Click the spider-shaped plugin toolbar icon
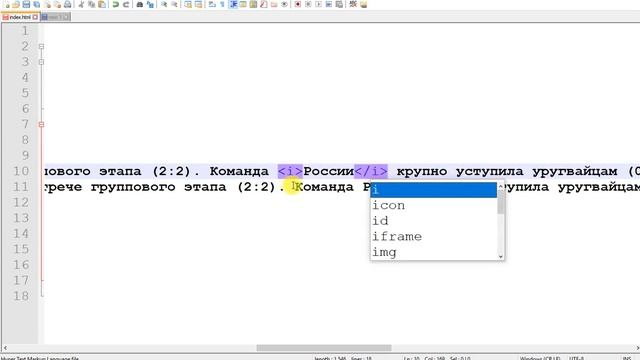 click(353, 4)
